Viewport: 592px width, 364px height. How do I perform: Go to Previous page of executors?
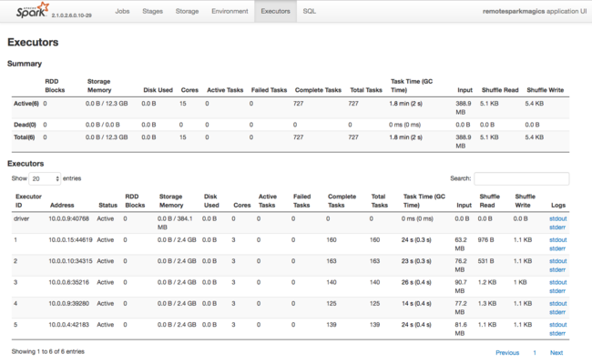(x=507, y=352)
